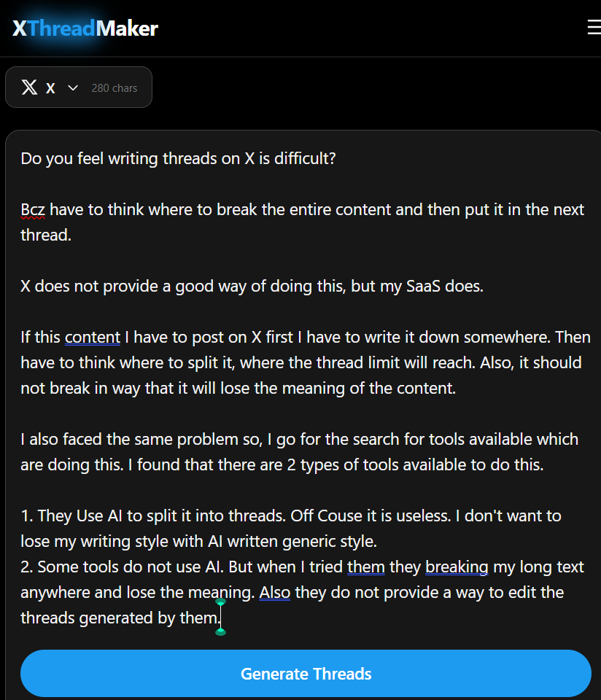Click the 280 chars limit label
Screen dimensions: 601x700
point(115,88)
